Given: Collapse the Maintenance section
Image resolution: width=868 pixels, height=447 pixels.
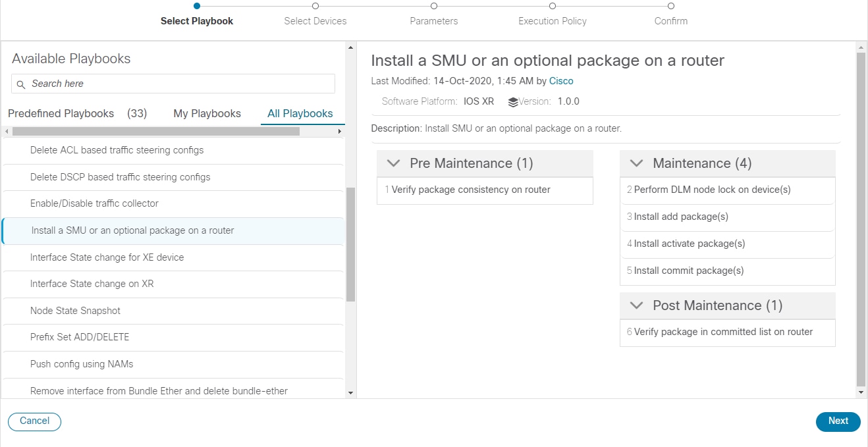Looking at the screenshot, I should coord(636,163).
